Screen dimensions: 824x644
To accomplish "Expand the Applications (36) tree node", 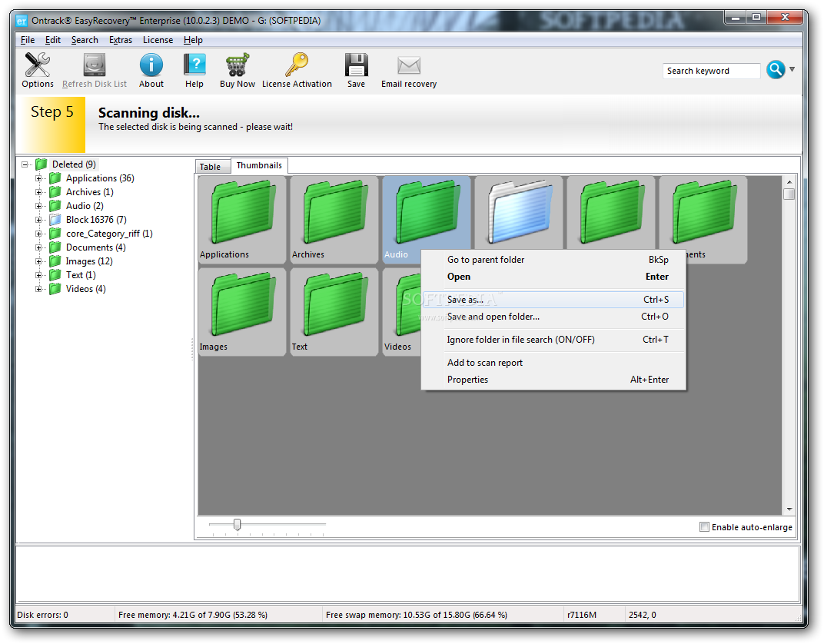I will (38, 178).
